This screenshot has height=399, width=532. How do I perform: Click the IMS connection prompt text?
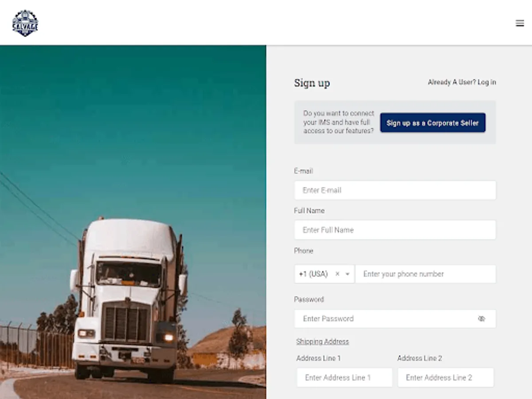339,122
